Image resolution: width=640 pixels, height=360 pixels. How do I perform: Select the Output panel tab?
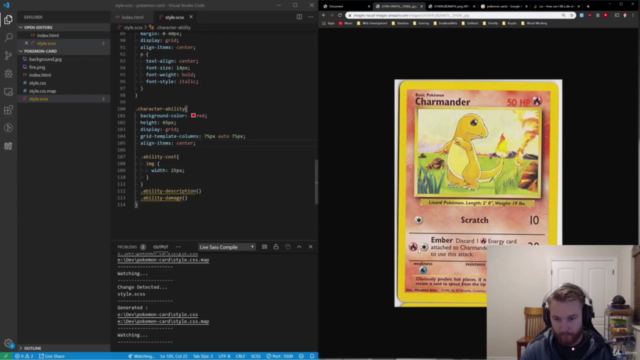tap(160, 247)
